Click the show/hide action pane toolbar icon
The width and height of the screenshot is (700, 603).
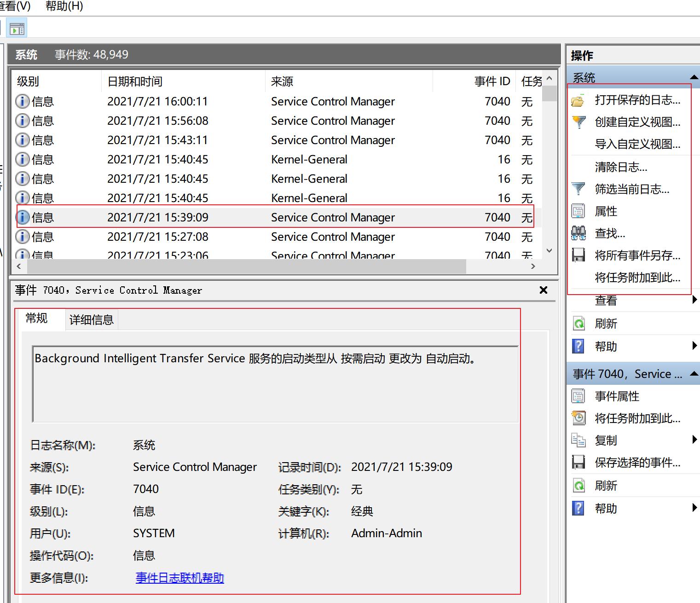click(x=17, y=29)
